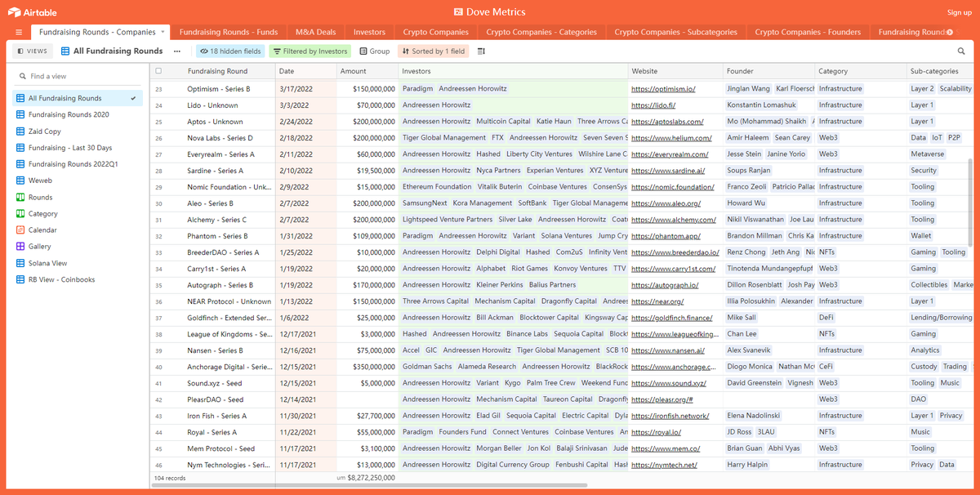Click the Fundraising Rounds 2020 grid icon
The image size is (980, 495).
20,114
